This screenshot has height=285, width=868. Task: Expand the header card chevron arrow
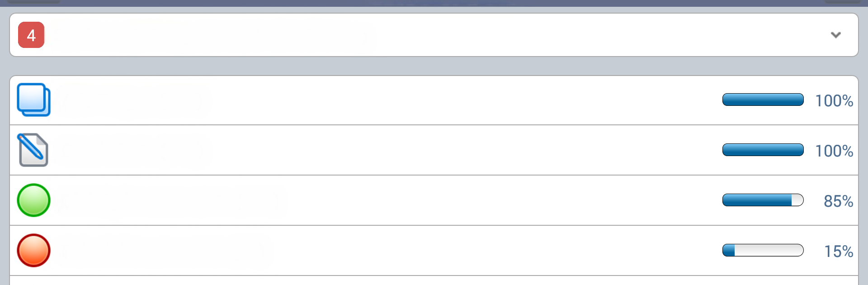836,35
